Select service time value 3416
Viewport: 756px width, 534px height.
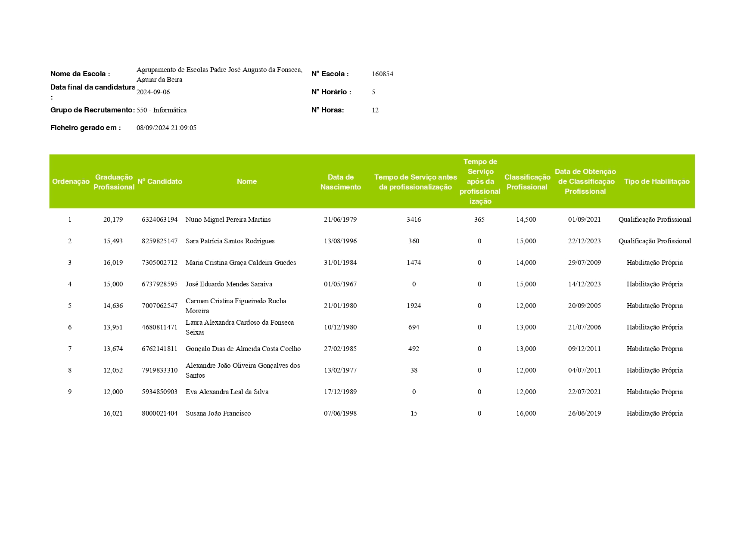coord(414,220)
